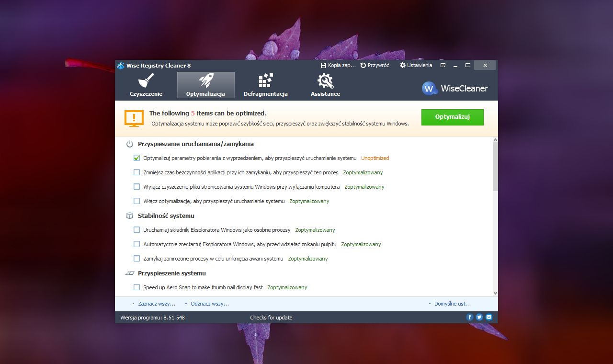
Task: Click the scrollbar up arrow
Action: 495,139
